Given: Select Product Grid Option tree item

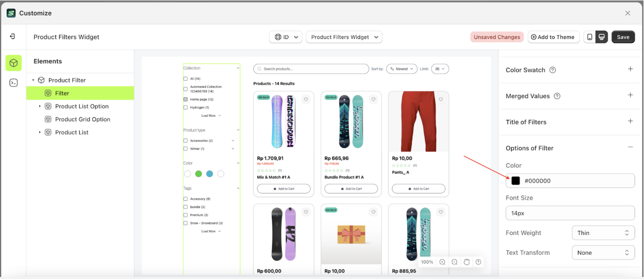Looking at the screenshot, I should click(82, 119).
